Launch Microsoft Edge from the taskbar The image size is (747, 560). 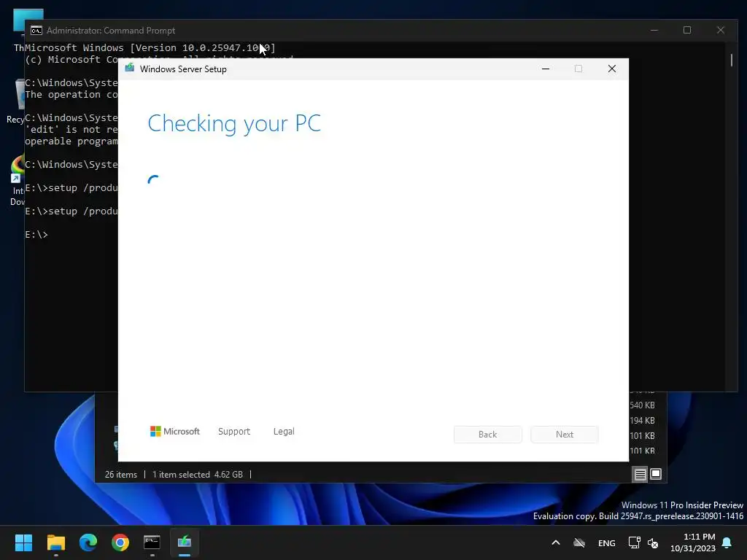88,542
